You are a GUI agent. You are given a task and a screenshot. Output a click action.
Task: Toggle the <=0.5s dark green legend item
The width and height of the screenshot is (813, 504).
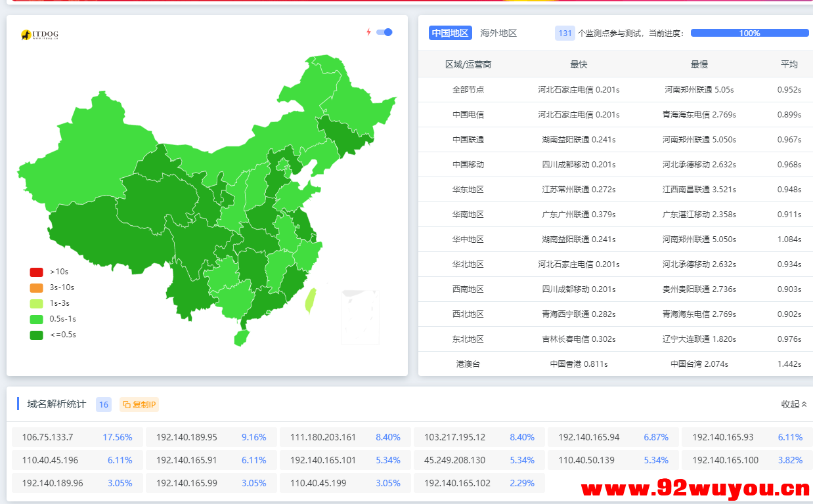[53, 335]
